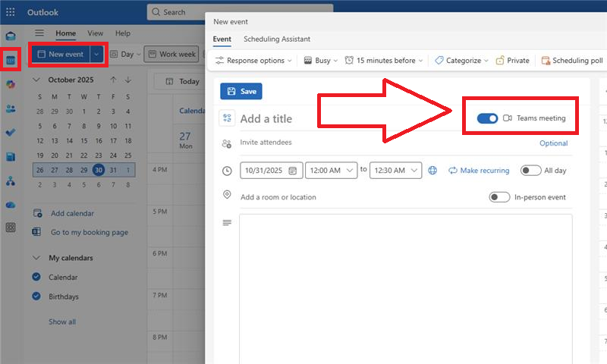Open Response options dropdown
Image resolution: width=607 pixels, height=364 pixels.
[x=253, y=61]
